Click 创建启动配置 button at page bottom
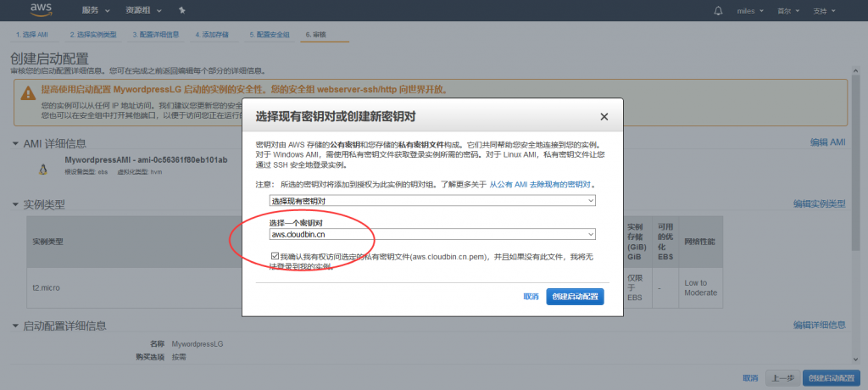868x390 pixels. tap(832, 378)
